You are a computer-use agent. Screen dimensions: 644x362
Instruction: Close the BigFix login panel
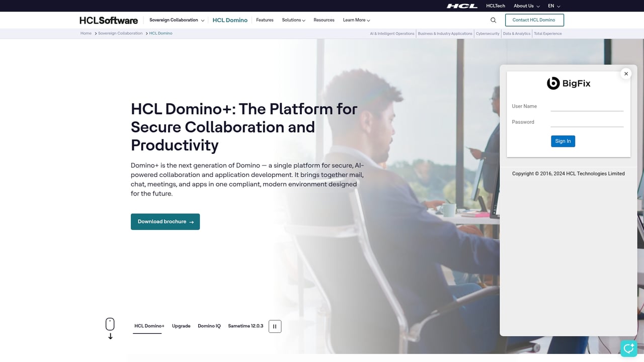[626, 73]
